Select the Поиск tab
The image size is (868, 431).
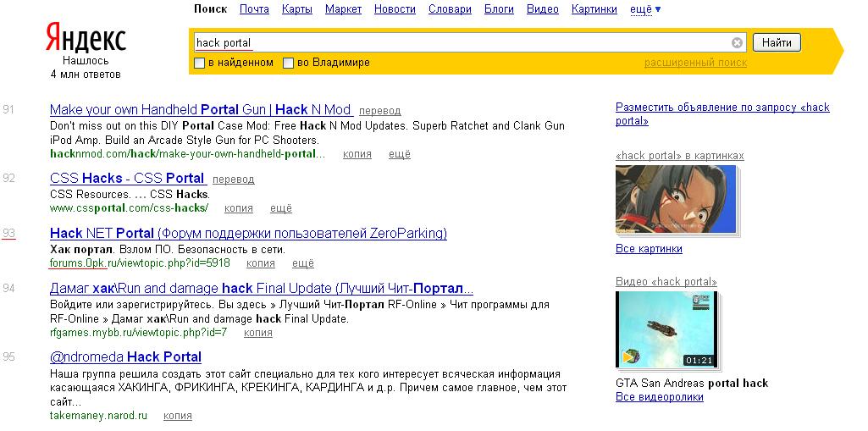tap(210, 9)
